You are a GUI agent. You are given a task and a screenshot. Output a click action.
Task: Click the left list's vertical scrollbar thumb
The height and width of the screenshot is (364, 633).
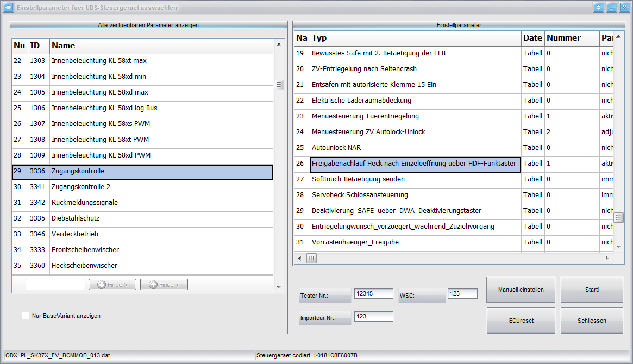pos(279,85)
